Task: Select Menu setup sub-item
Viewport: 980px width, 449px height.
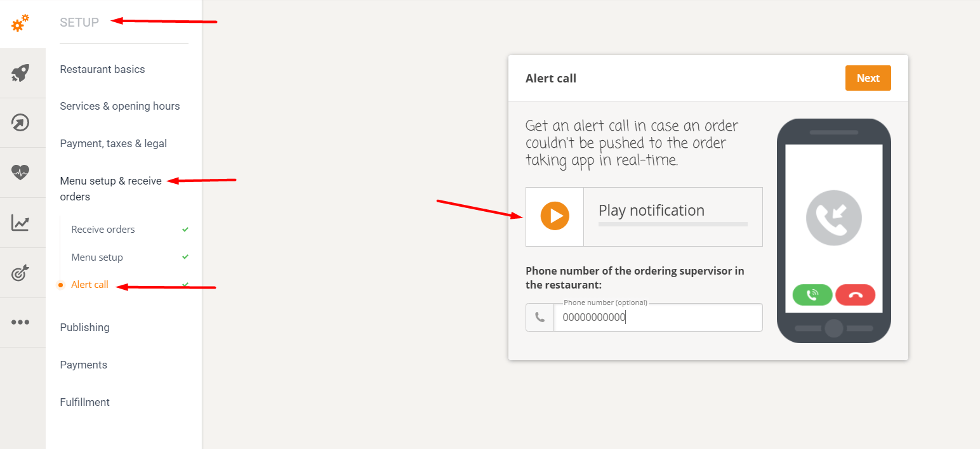Action: [97, 257]
